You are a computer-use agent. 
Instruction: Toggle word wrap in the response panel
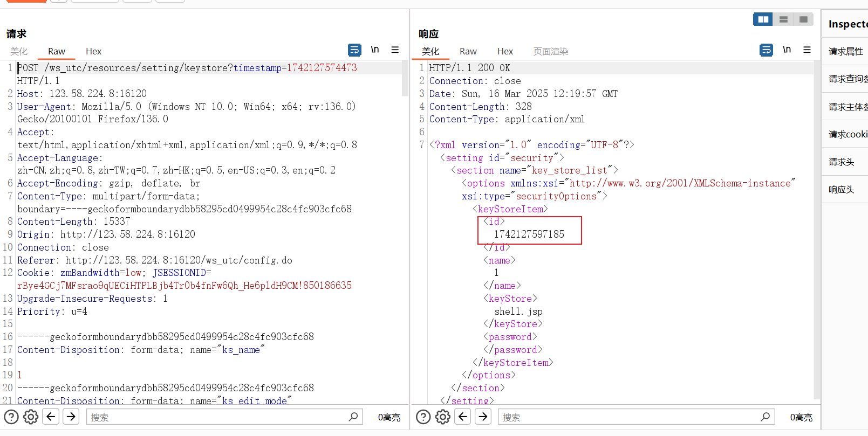click(x=766, y=50)
